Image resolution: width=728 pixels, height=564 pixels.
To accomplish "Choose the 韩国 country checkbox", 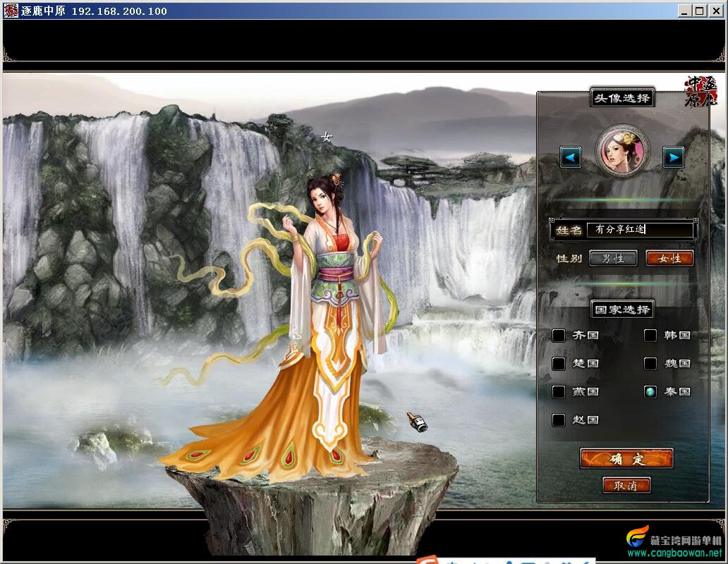I will click(x=650, y=335).
